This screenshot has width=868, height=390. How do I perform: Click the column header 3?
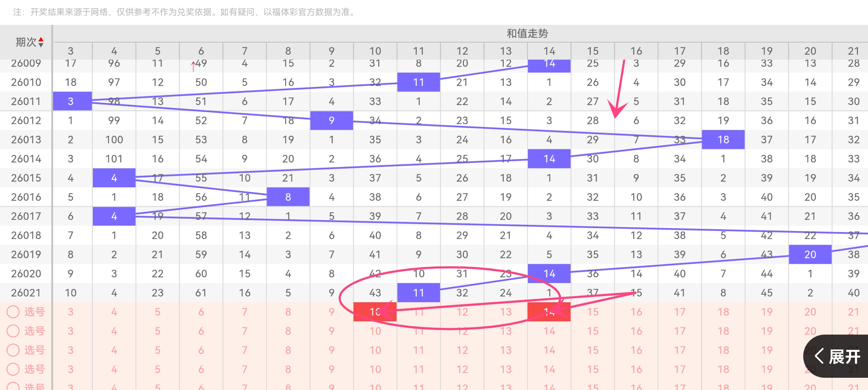(x=71, y=51)
